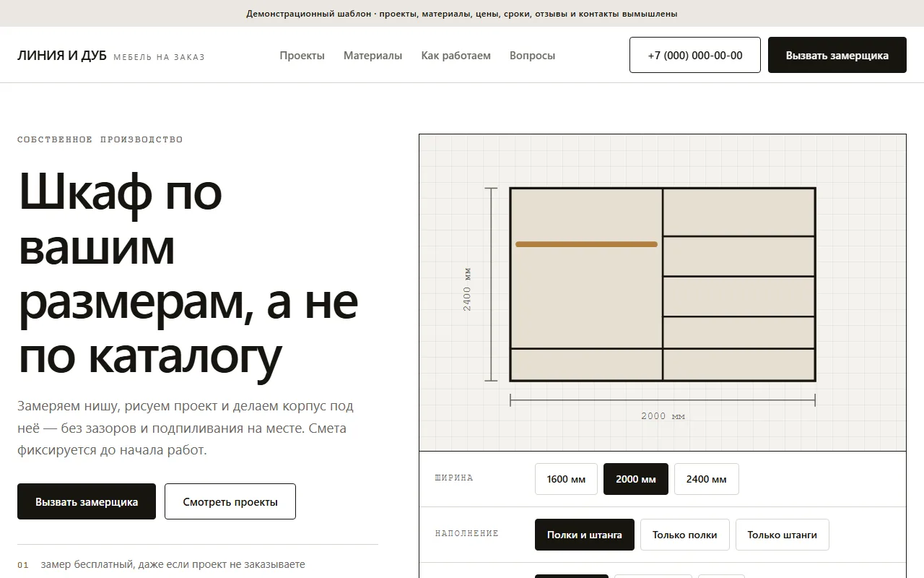Select 1600 мм width option
This screenshot has height=578, width=924.
[566, 479]
